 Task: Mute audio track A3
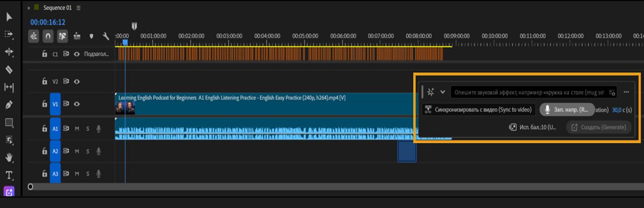[77, 174]
